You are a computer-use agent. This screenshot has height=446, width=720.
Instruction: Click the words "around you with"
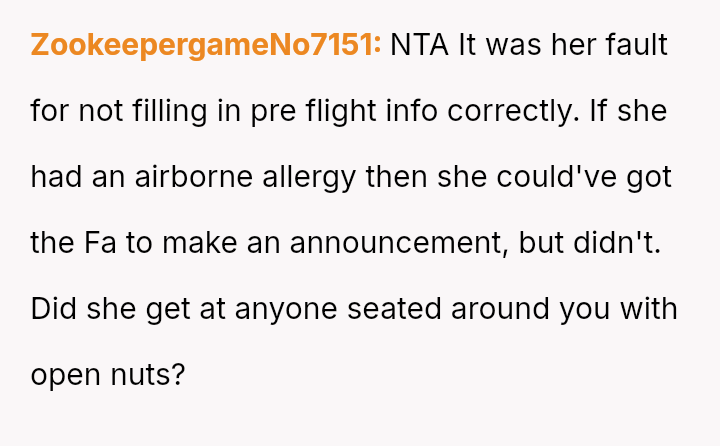coord(564,309)
